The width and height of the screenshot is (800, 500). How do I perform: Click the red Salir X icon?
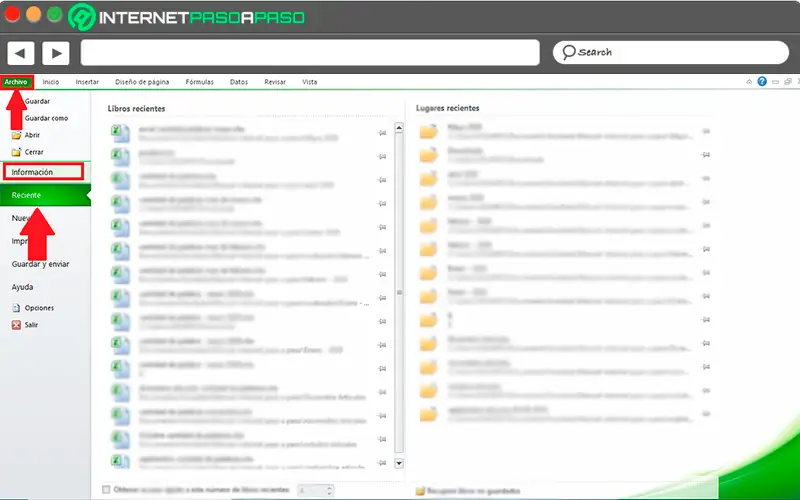pos(16,325)
